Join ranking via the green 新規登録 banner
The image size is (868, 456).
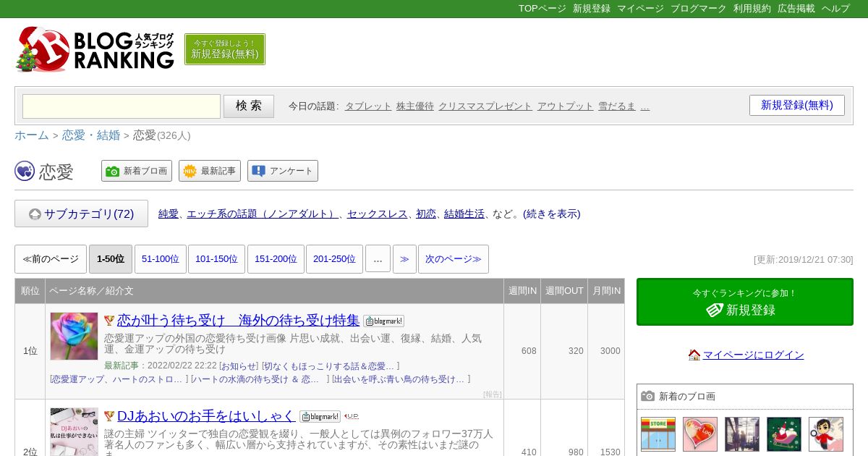745,302
